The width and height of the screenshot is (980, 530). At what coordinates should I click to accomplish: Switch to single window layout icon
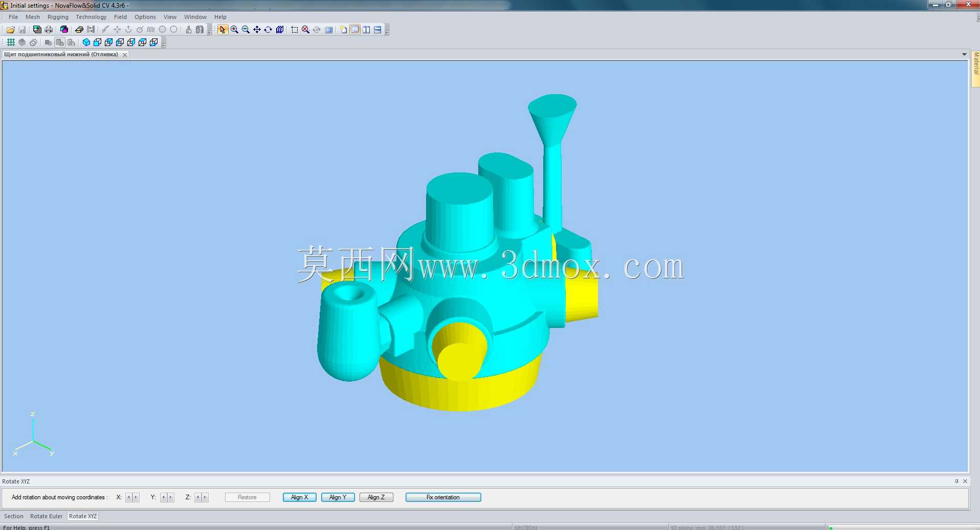[x=355, y=30]
